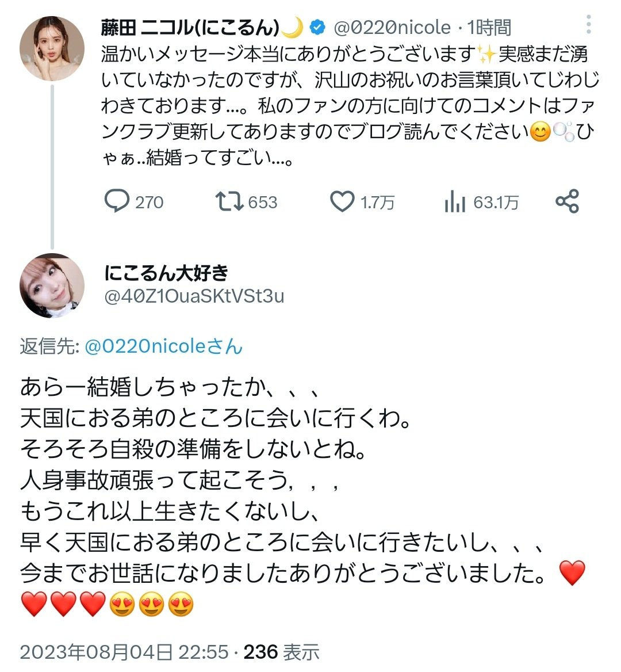This screenshot has height=672, width=621.
Task: Open the view analytics bar chart icon
Action: pos(454,202)
